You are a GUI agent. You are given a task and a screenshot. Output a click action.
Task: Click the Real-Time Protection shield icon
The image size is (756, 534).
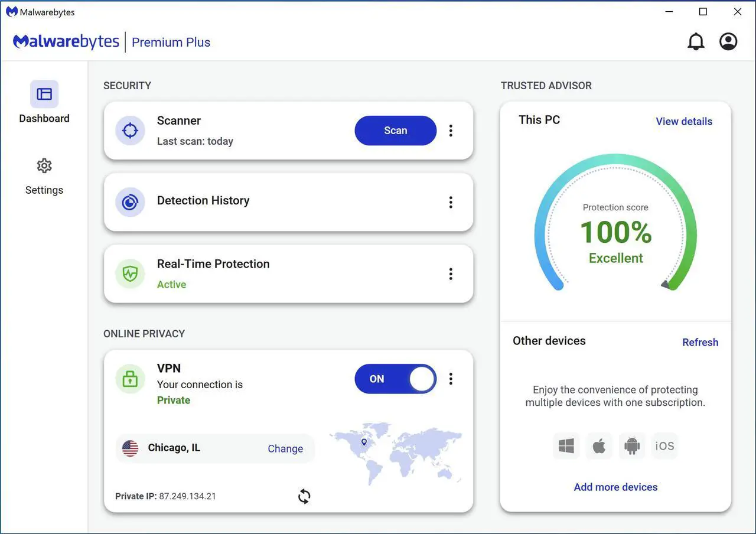[129, 273]
